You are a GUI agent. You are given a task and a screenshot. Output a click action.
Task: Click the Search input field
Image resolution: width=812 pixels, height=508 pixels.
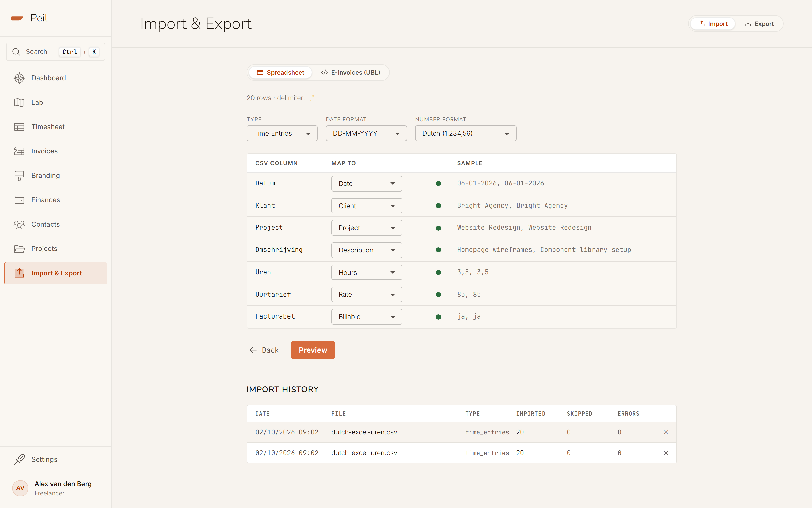coord(56,52)
